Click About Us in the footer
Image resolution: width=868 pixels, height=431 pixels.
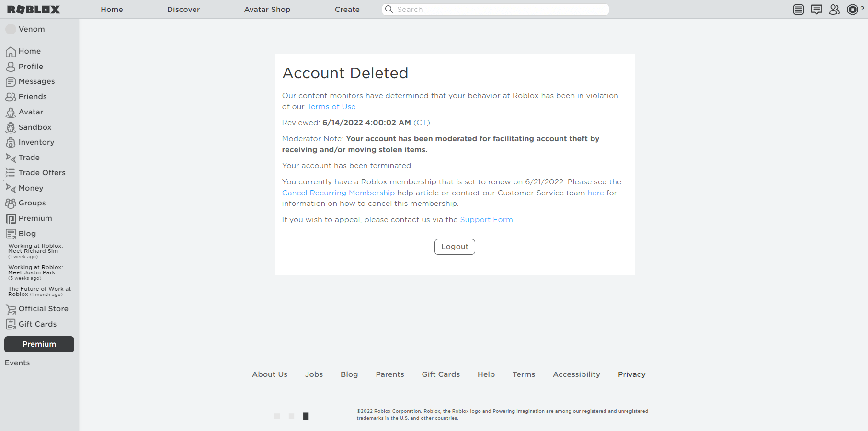(270, 374)
